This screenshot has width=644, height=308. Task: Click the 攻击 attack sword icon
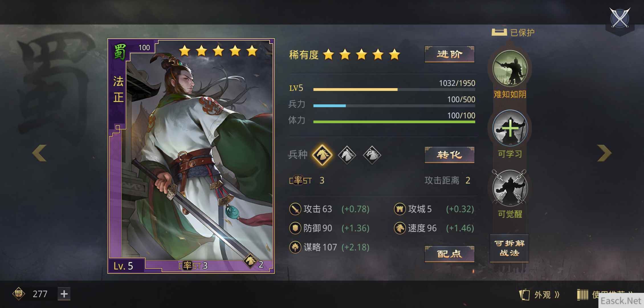295,209
